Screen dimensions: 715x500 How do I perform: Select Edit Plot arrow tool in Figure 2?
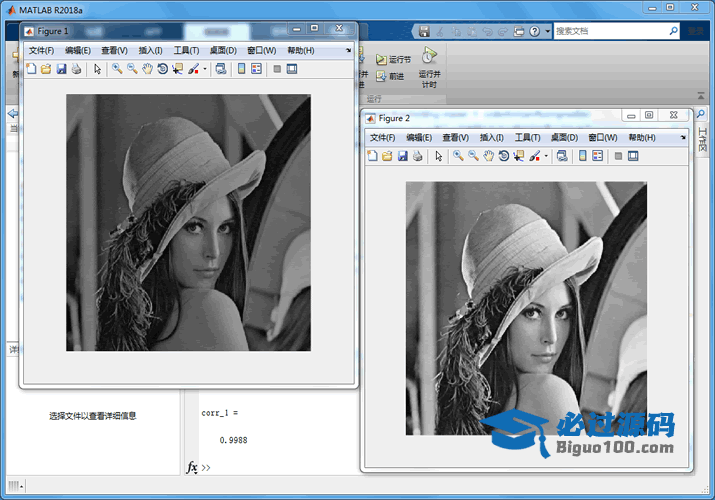pos(438,156)
